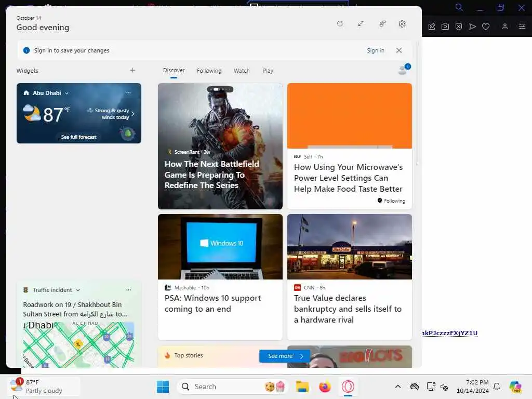Click the hkPJczzzFXjYZ1U link in Opera
532x399 pixels.
click(x=449, y=333)
